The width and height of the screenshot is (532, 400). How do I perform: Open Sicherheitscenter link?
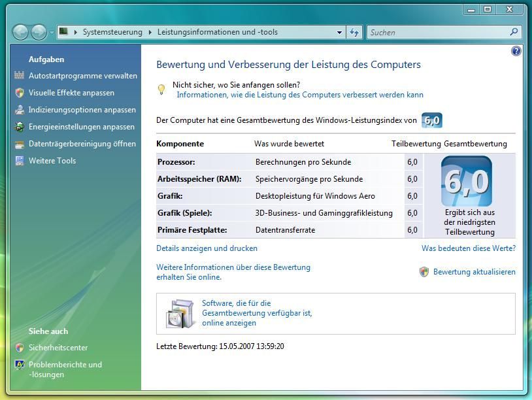click(58, 348)
